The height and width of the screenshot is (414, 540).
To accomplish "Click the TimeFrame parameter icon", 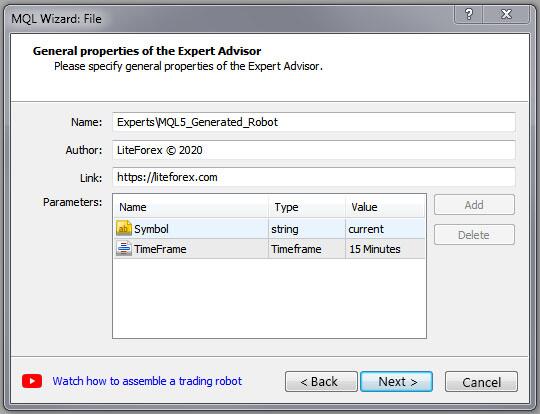I will pos(124,249).
